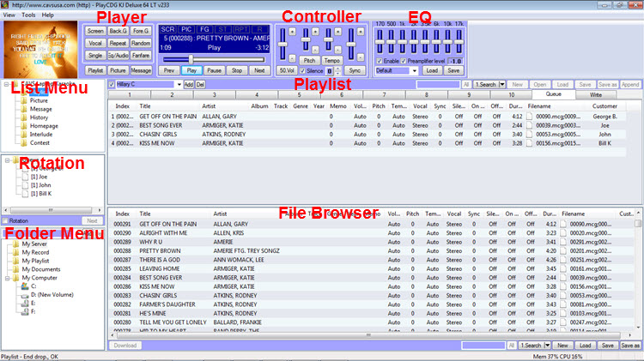Click the Sync button in controller
This screenshot has height=361, width=644.
pos(355,69)
